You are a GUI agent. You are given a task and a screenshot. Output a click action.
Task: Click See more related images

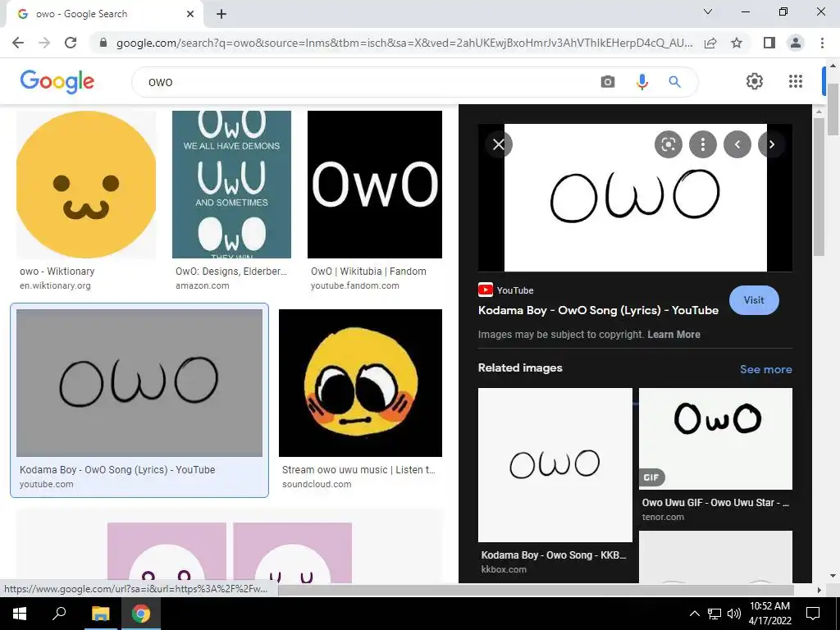[x=765, y=369]
